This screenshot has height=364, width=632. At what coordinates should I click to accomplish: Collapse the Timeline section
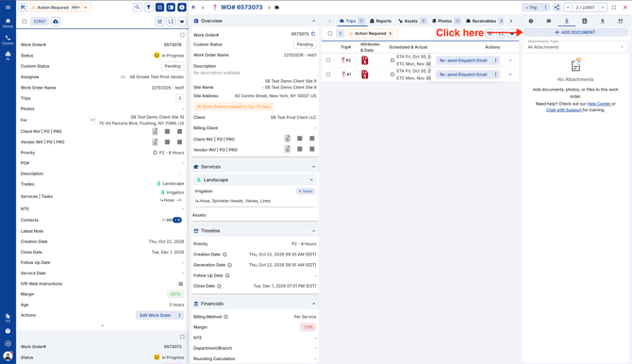(313, 231)
